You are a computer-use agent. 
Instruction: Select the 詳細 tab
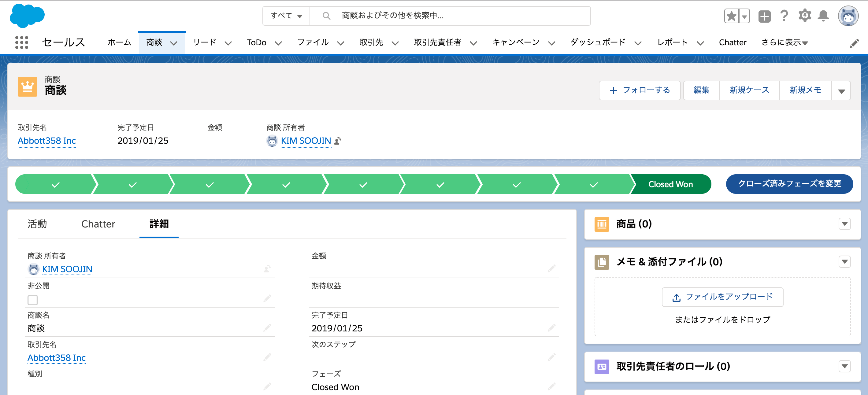pyautogui.click(x=159, y=224)
